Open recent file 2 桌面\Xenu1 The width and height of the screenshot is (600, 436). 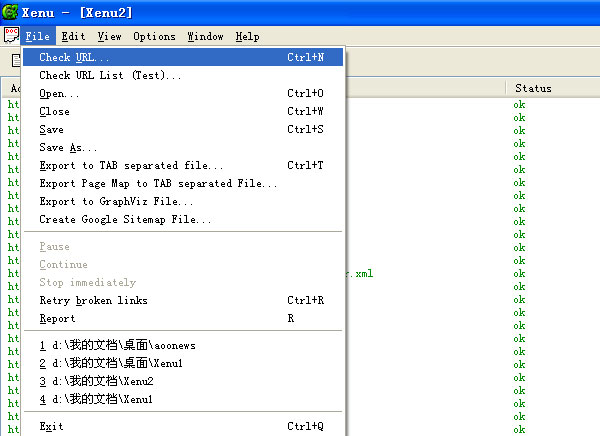(x=183, y=363)
